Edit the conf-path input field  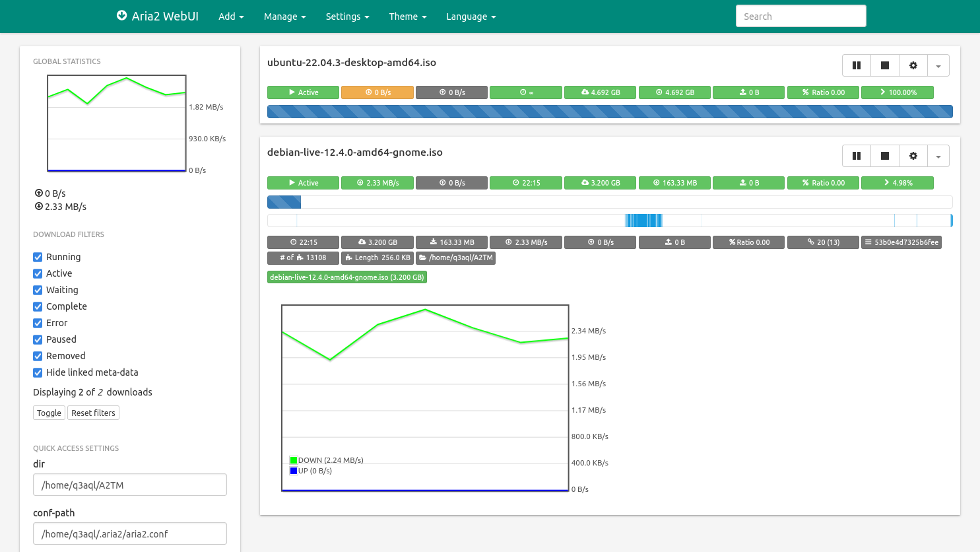(130, 534)
